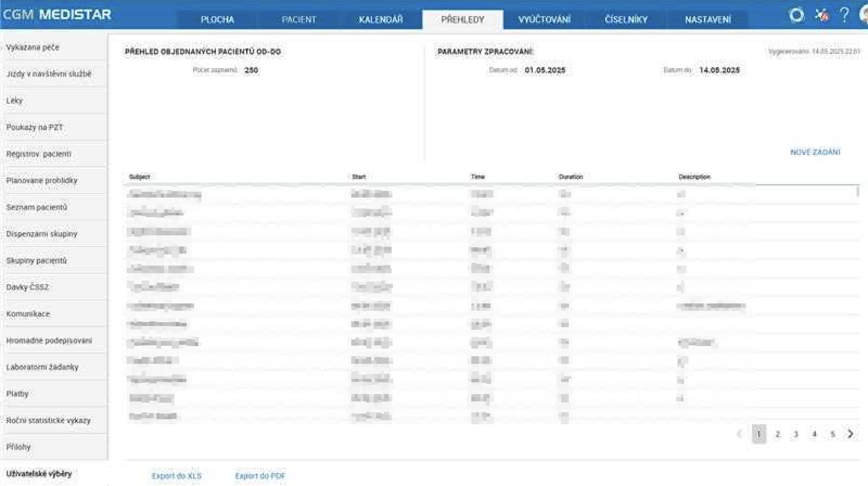Click the Export do PDF link
Viewport: 868px width, 486px height.
point(260,476)
